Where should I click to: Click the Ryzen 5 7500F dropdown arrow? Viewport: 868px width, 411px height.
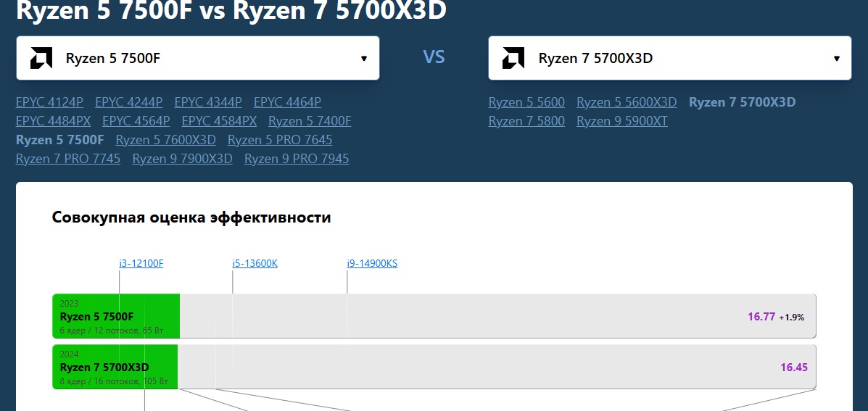coord(364,59)
